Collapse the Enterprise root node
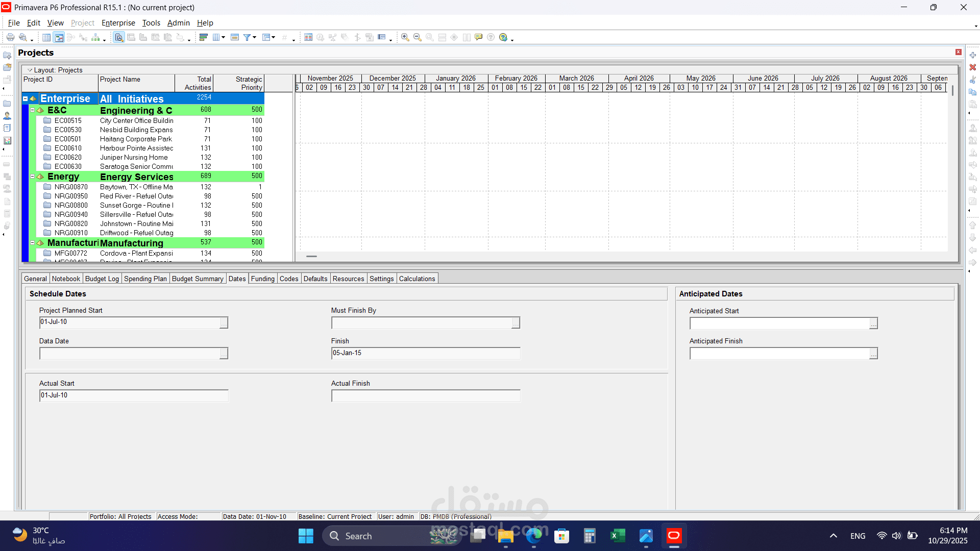Image resolution: width=980 pixels, height=551 pixels. [25, 98]
